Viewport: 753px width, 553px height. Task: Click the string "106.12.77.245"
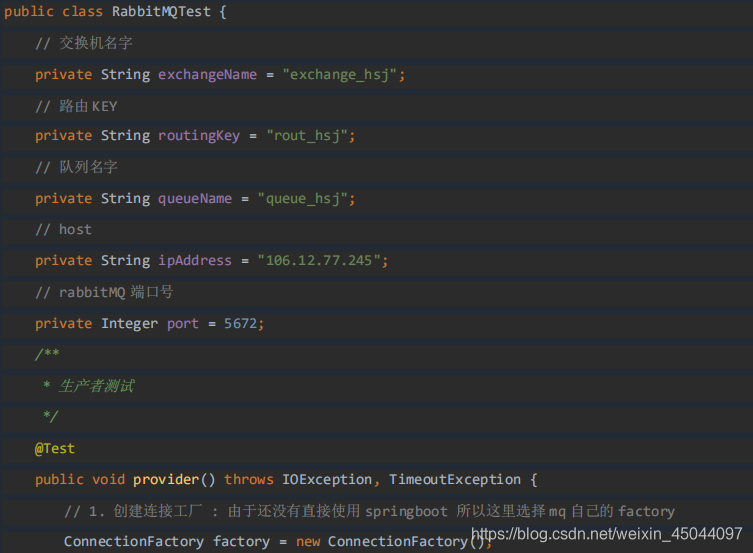click(319, 261)
